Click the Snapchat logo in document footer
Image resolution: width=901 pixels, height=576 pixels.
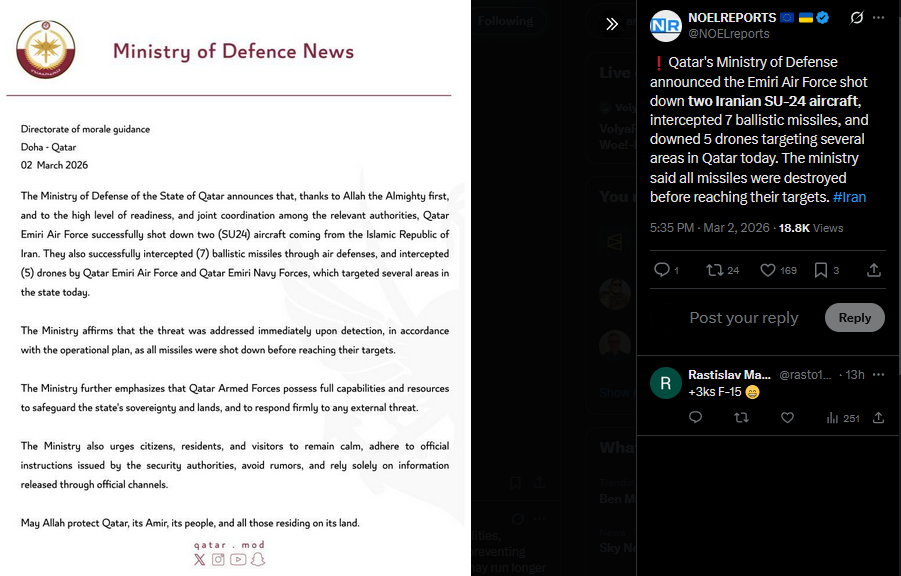(258, 559)
